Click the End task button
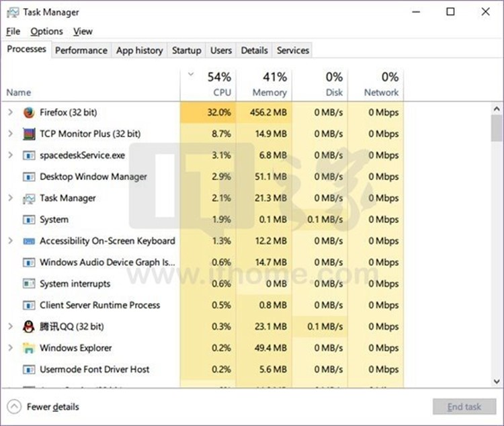 pos(464,407)
